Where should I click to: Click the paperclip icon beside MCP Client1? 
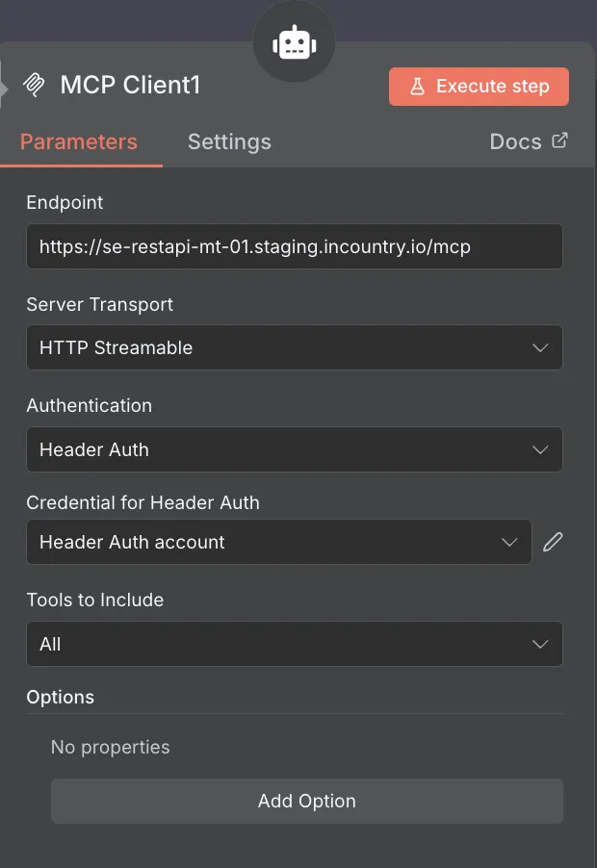[x=35, y=86]
